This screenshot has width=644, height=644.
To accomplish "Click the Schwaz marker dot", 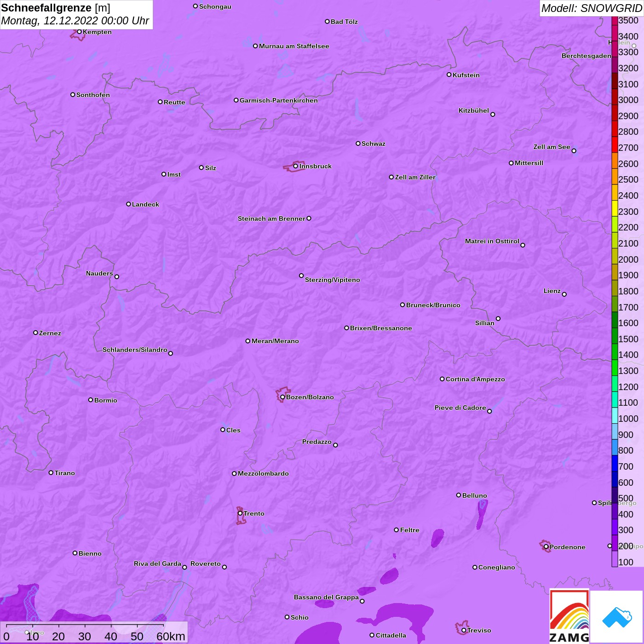I will click(358, 144).
